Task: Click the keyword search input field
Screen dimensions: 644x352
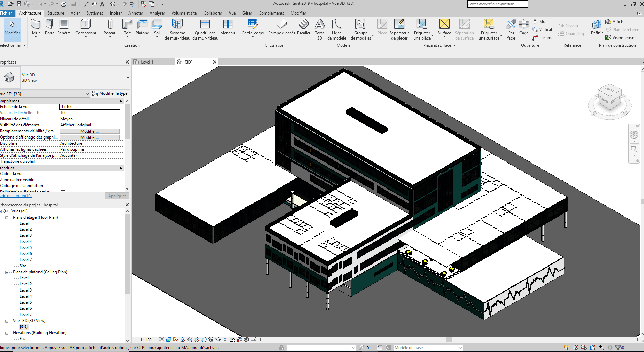Action: click(x=497, y=4)
